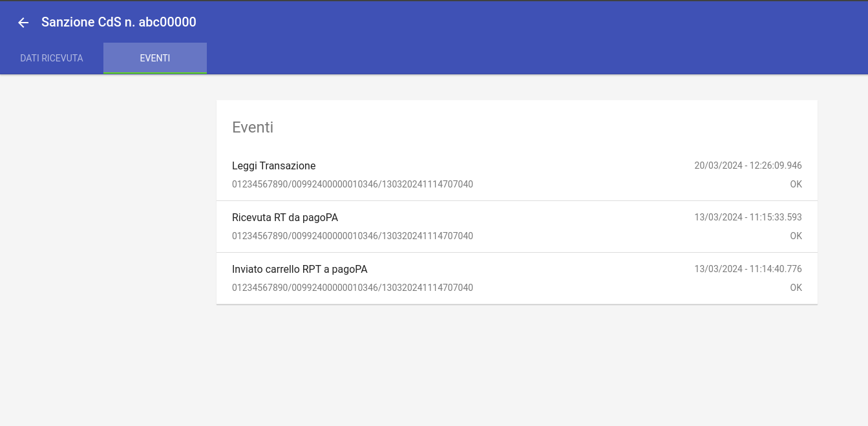Click OK status of Leggi Transazione

pos(796,184)
